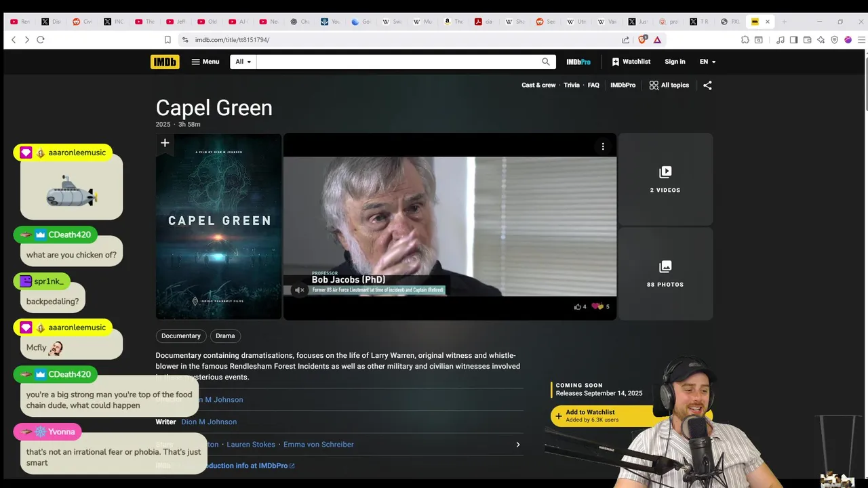Select the Documentary genre chip
This screenshot has width=868, height=488.
click(x=181, y=336)
